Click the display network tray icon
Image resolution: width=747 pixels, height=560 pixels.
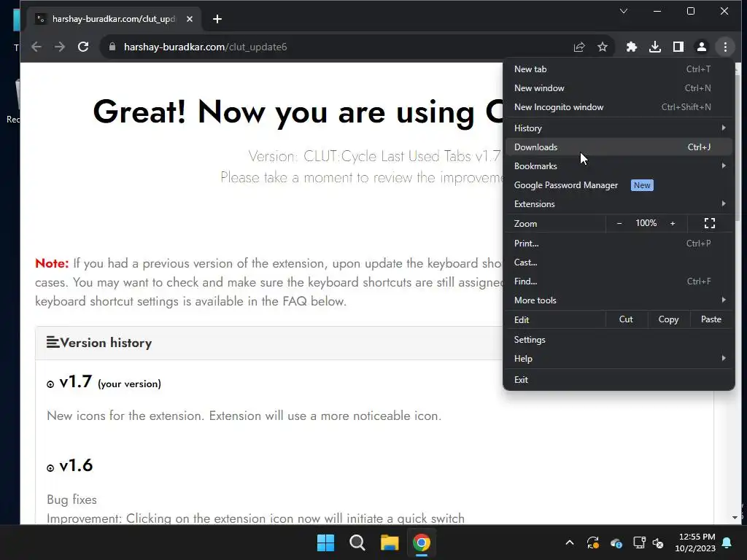click(x=638, y=542)
